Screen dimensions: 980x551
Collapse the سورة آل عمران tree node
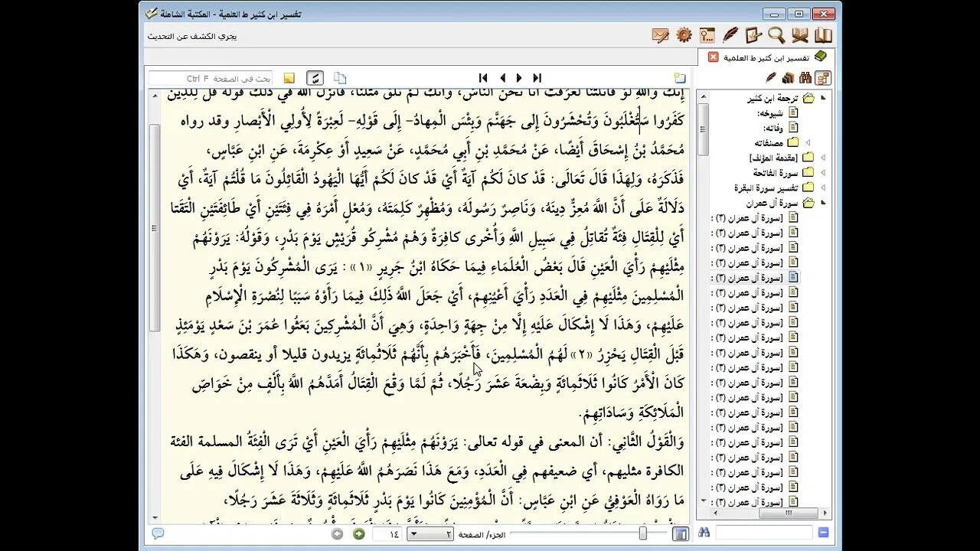click(x=823, y=203)
